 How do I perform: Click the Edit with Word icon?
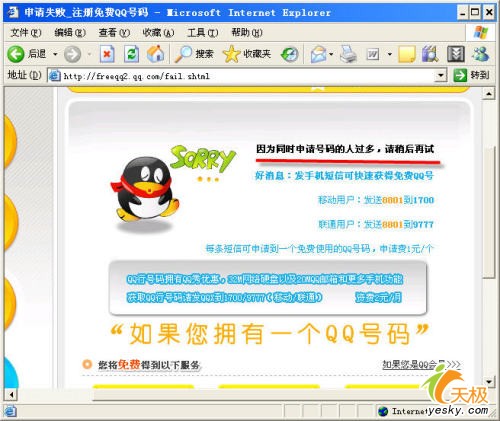pos(373,54)
